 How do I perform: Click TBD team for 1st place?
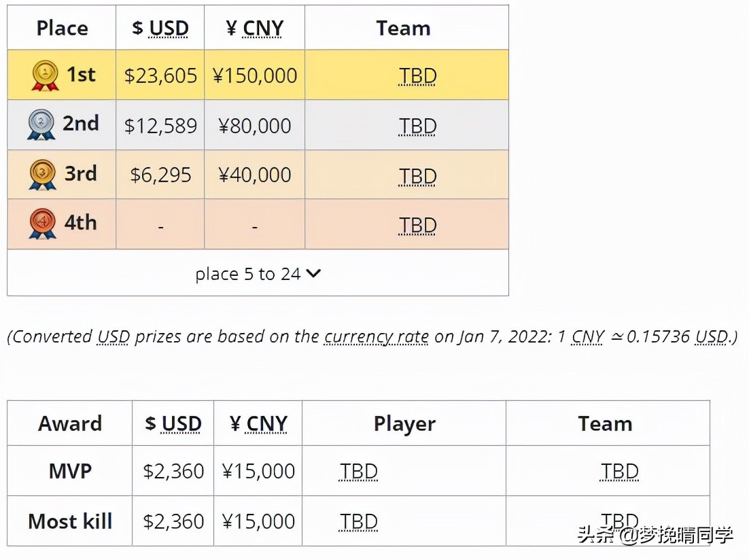coord(417,76)
